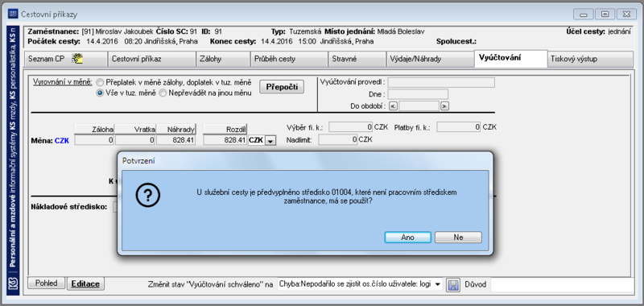
Task: Click the Záloha column header
Action: (x=94, y=129)
